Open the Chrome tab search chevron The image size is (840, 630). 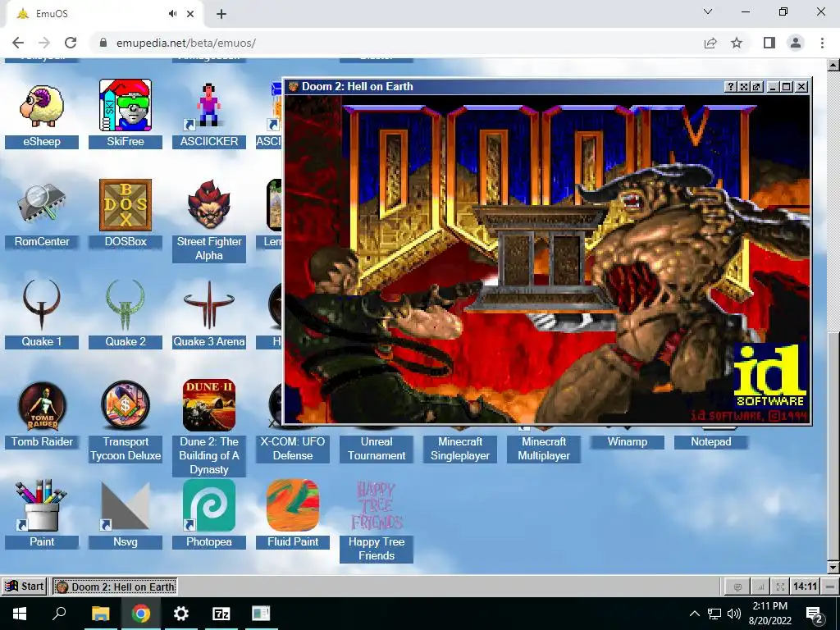click(708, 11)
